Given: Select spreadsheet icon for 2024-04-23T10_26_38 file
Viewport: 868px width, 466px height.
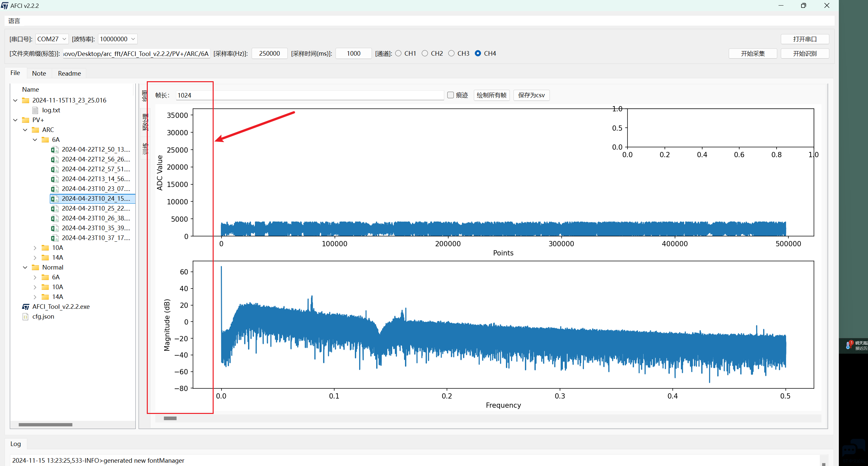Looking at the screenshot, I should point(55,218).
